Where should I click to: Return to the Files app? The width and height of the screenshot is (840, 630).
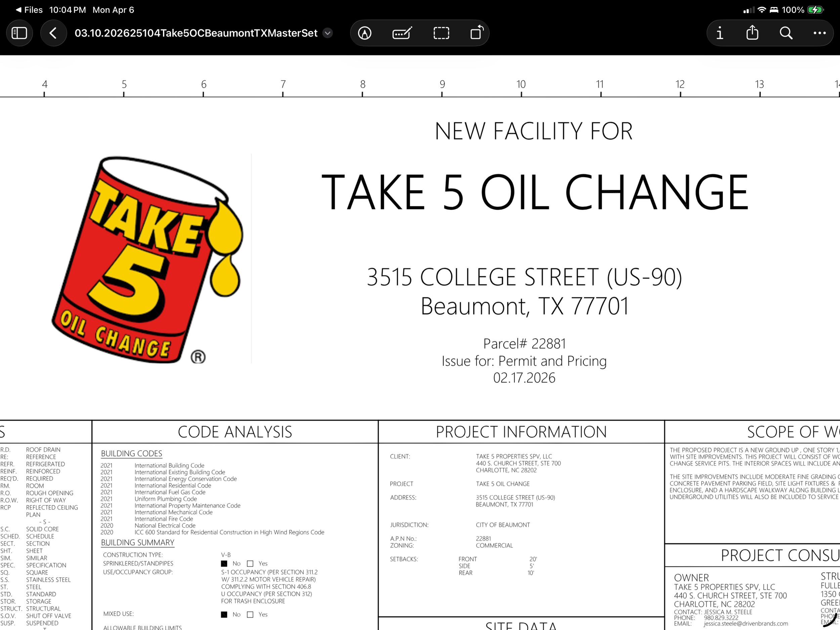29,10
